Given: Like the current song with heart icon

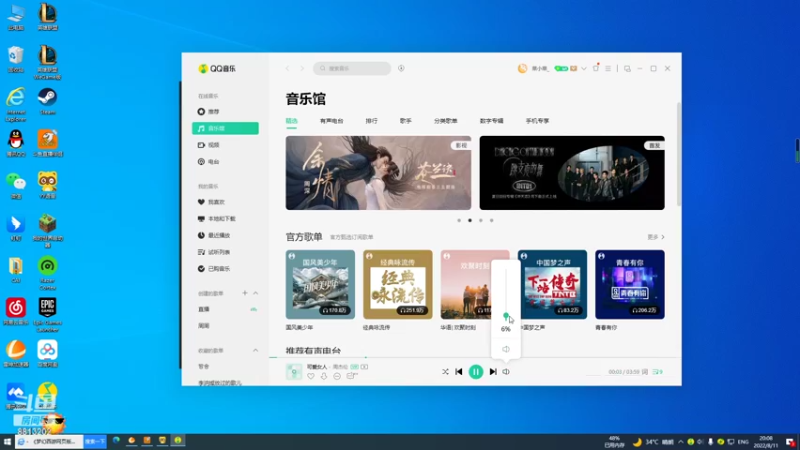Looking at the screenshot, I should click(x=311, y=377).
